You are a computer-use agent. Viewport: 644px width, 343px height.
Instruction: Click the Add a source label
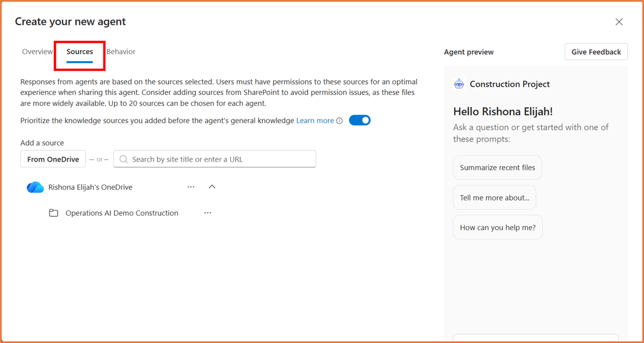point(42,143)
